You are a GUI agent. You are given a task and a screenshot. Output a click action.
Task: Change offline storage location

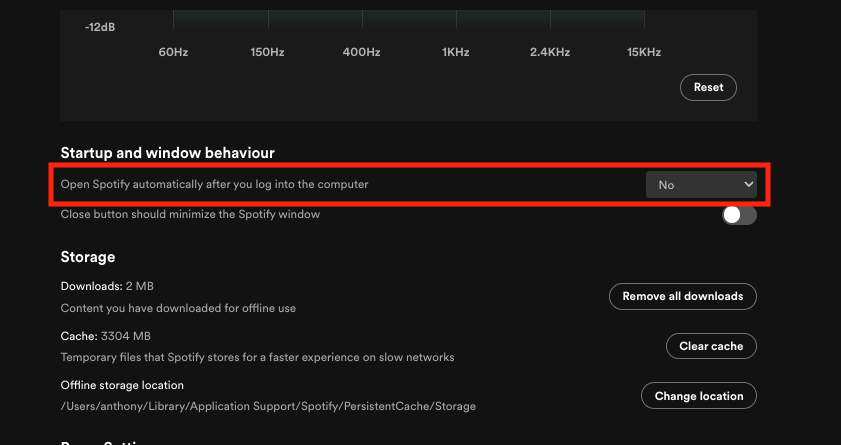click(699, 396)
